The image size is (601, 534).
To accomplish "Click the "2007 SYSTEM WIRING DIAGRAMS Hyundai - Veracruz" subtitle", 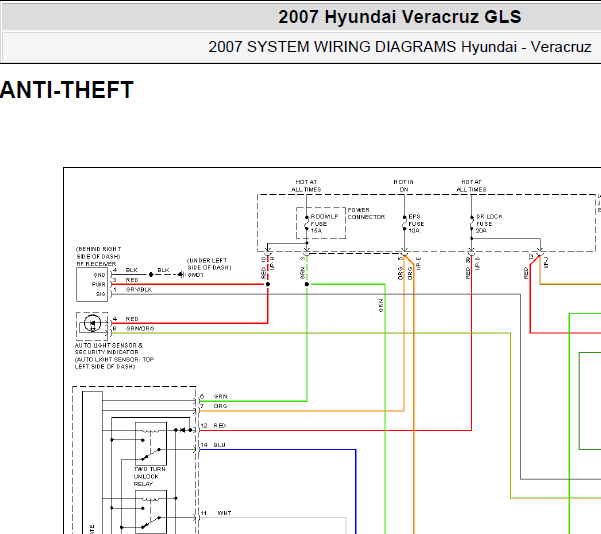I will pyautogui.click(x=400, y=47).
